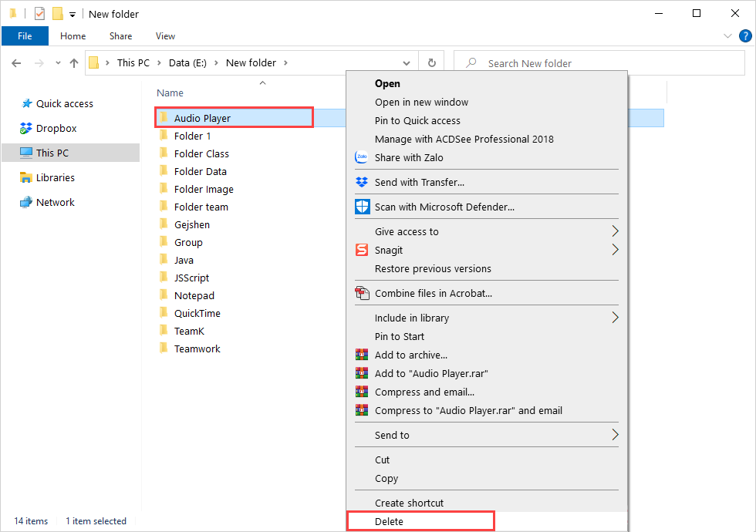Screen dimensions: 756x532
Task: Open the View ribbon tab
Action: click(x=165, y=36)
